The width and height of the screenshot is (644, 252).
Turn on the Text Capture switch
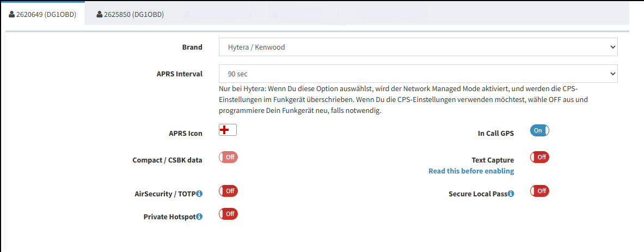(x=539, y=157)
